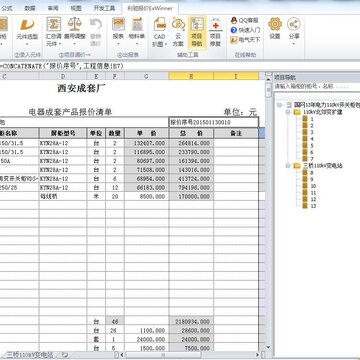Screen dimensions: 360x360
Task: Click the folder icon of 三桥110kV变电站
Action: point(297,166)
